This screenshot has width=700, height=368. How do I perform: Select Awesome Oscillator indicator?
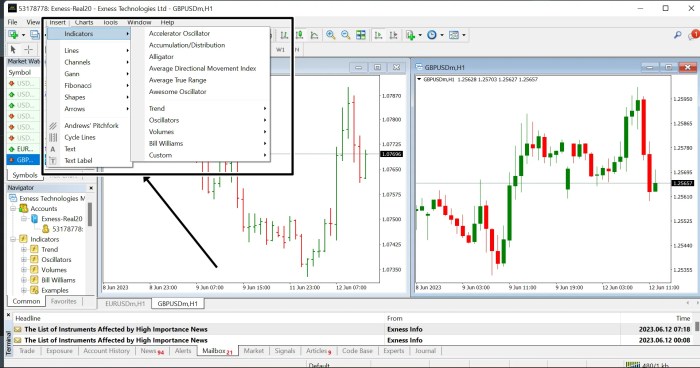click(x=178, y=92)
